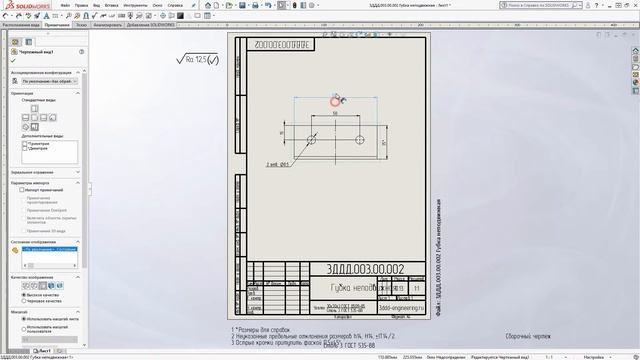Switch to the Расположение вида tab
The image size is (640, 360).
tap(21, 25)
